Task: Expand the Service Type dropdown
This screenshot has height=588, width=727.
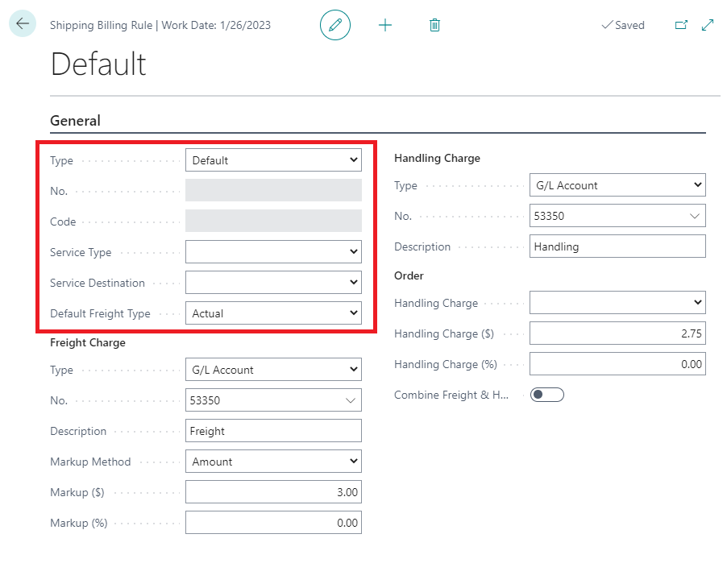Action: click(x=273, y=252)
